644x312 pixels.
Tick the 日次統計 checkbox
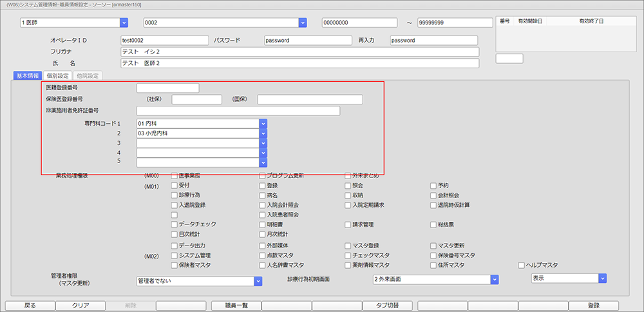coord(174,234)
